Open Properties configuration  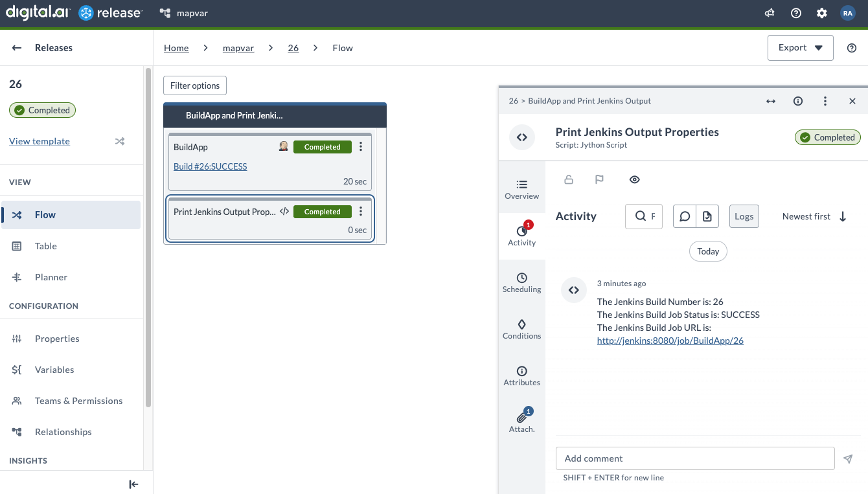click(x=71, y=339)
